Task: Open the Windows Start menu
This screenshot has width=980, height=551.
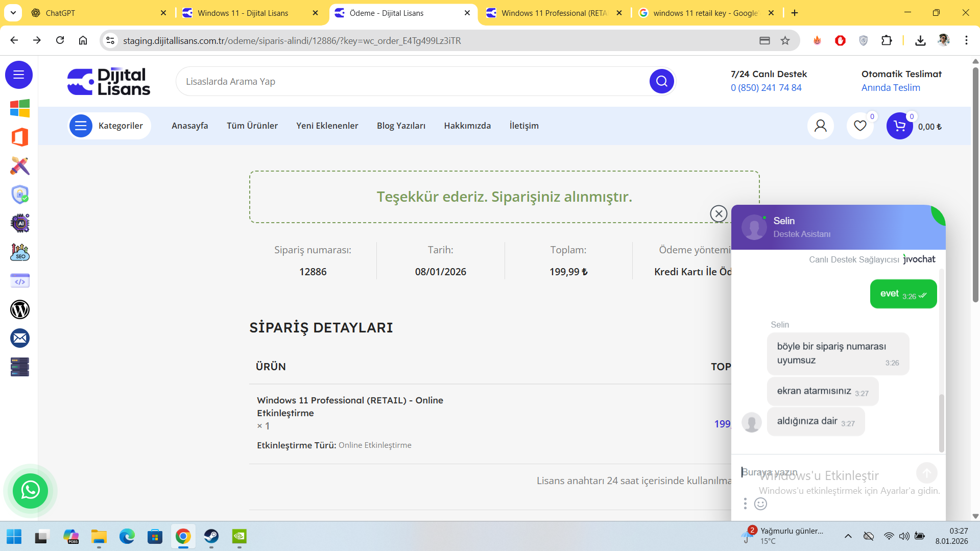Action: point(14,536)
